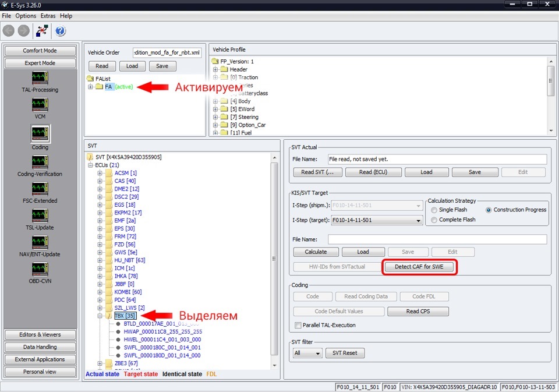The image size is (559, 392).
Task: Open the Data Handling section
Action: (40, 347)
